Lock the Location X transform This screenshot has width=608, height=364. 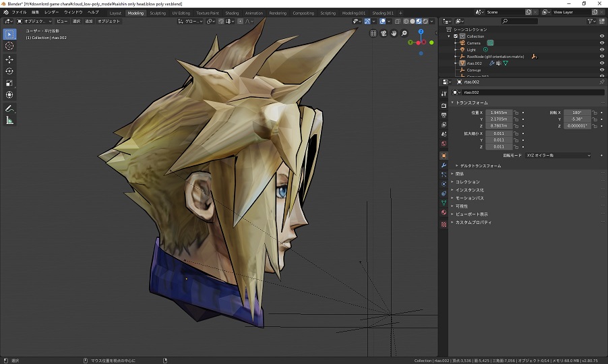coord(516,113)
